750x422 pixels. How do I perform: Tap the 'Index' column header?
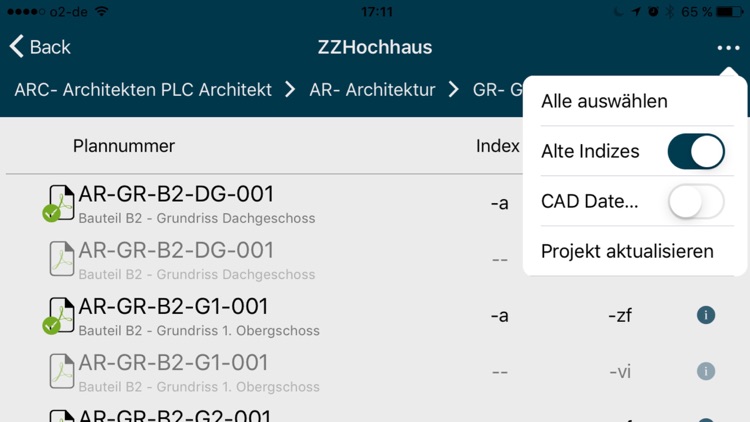coord(497,146)
